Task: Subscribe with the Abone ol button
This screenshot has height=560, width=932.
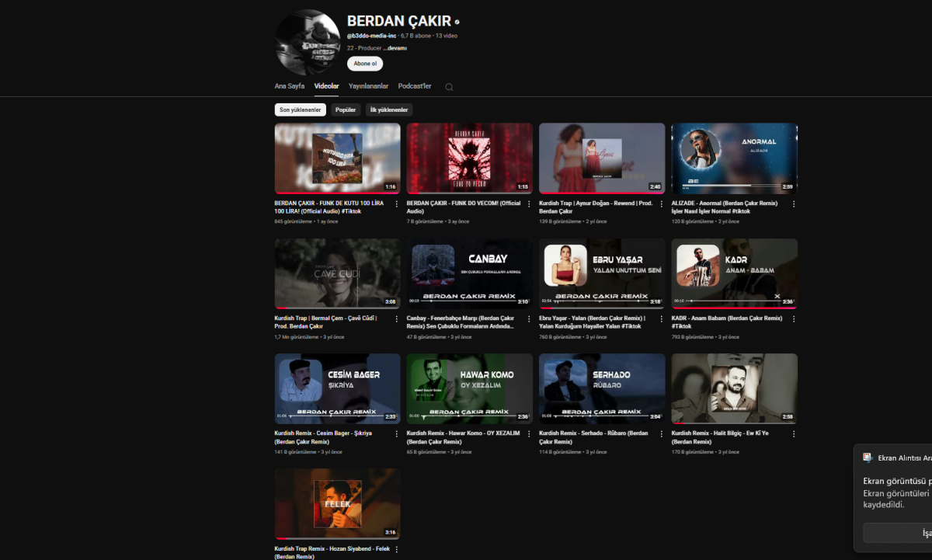Action: pyautogui.click(x=365, y=64)
